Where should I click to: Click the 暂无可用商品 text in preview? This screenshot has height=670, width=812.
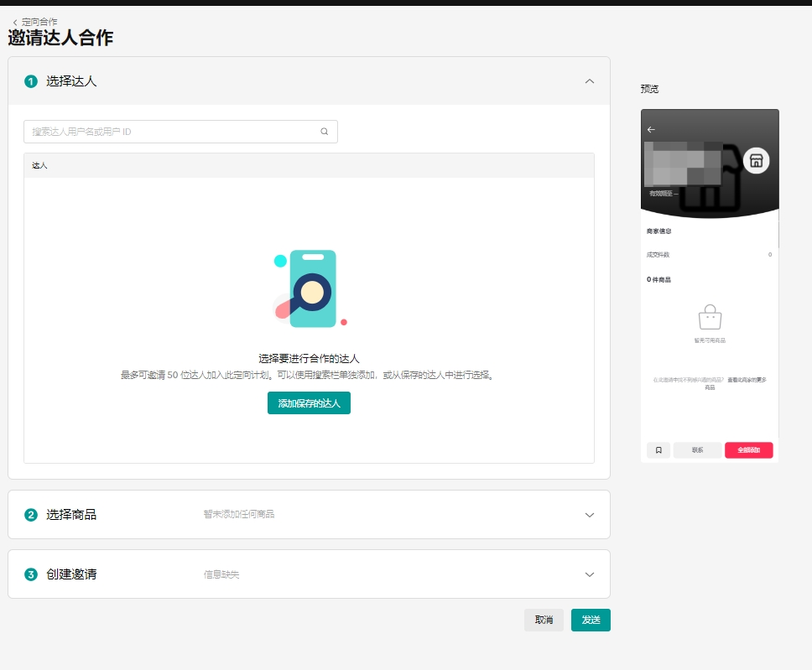pyautogui.click(x=710, y=340)
